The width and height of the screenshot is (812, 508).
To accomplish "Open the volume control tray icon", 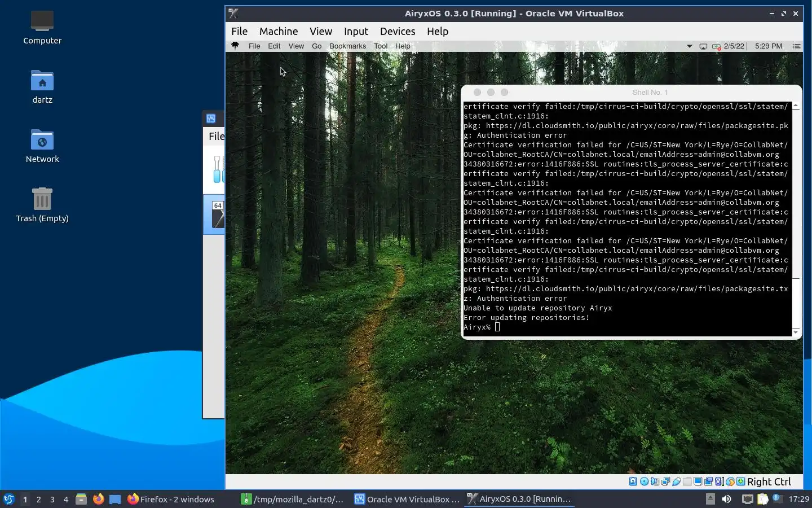I will tap(726, 499).
